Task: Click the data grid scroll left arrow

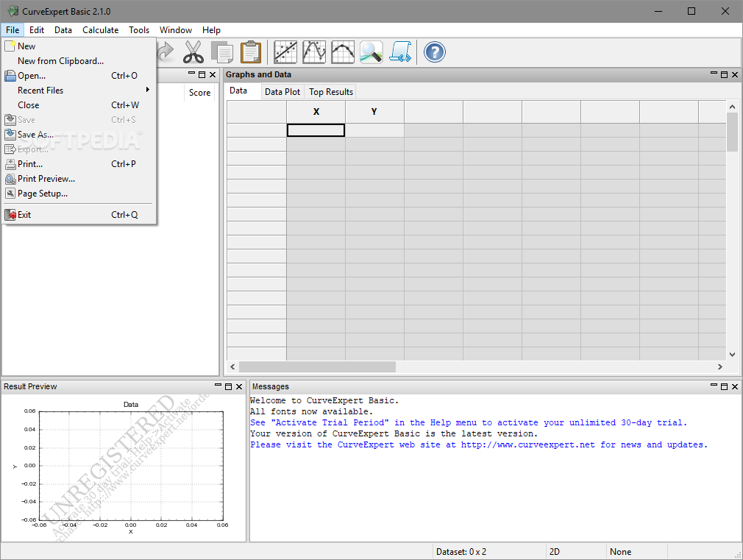Action: (x=232, y=366)
